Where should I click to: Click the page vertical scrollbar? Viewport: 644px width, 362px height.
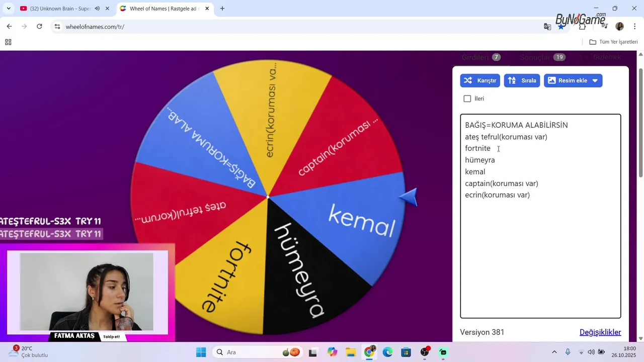click(640, 123)
